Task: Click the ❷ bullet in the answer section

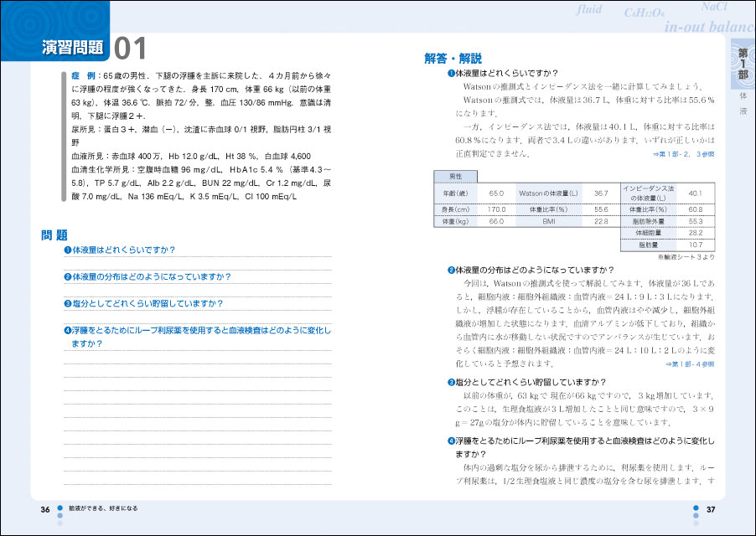Action: point(451,270)
